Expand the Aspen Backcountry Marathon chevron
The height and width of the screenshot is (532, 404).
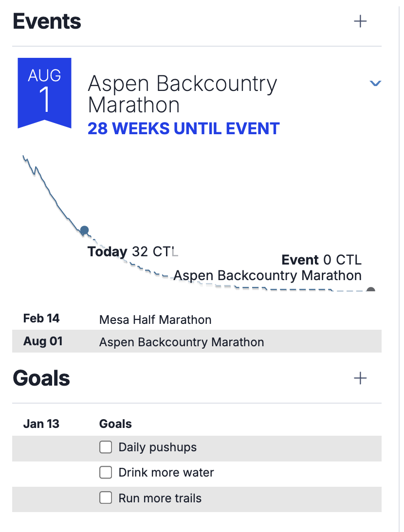(x=375, y=84)
